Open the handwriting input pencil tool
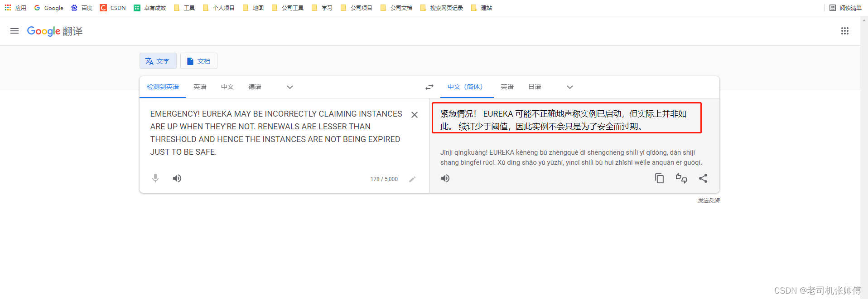Screen dimensions: 868x299 412,179
